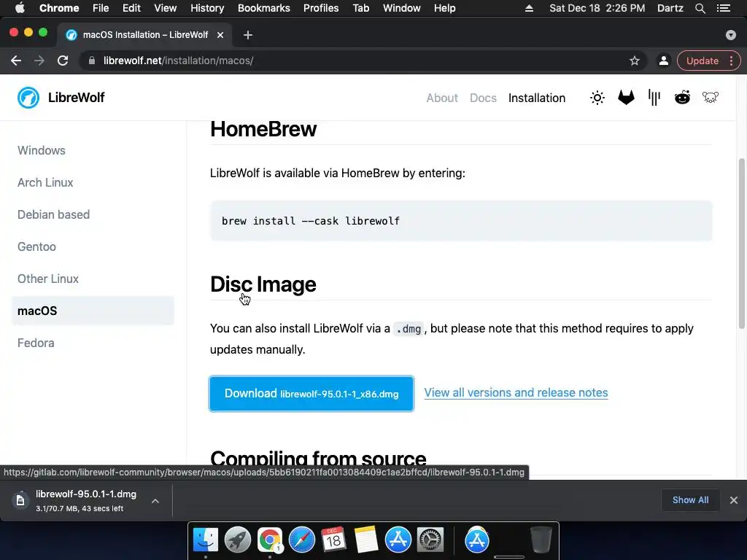This screenshot has width=747, height=560.
Task: Go back with browser back arrow
Action: coord(16,61)
